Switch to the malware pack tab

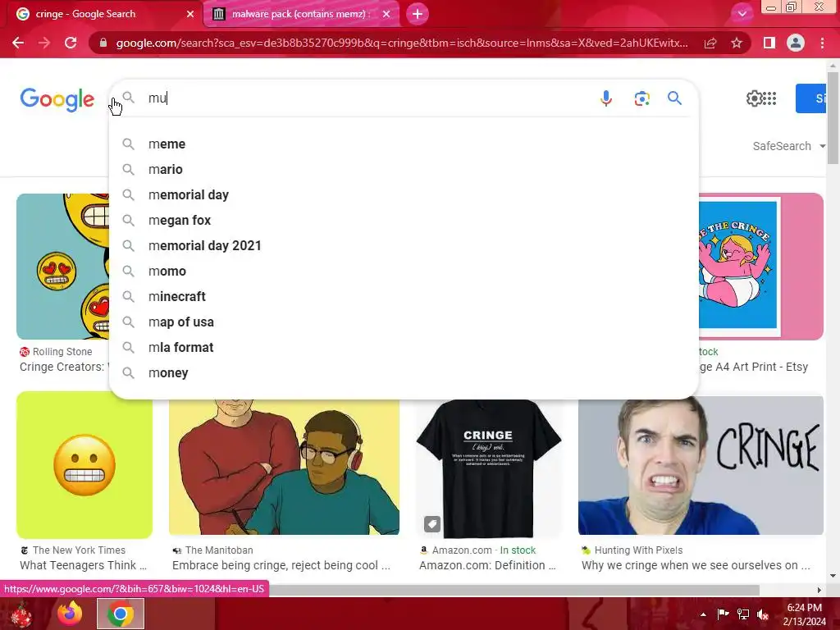[x=302, y=14]
